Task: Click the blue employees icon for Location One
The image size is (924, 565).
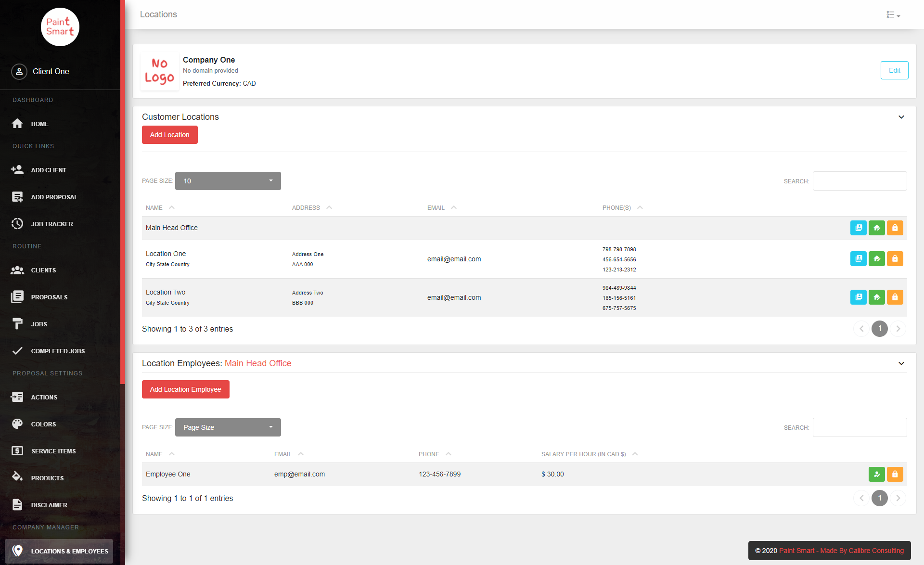Action: (x=858, y=259)
